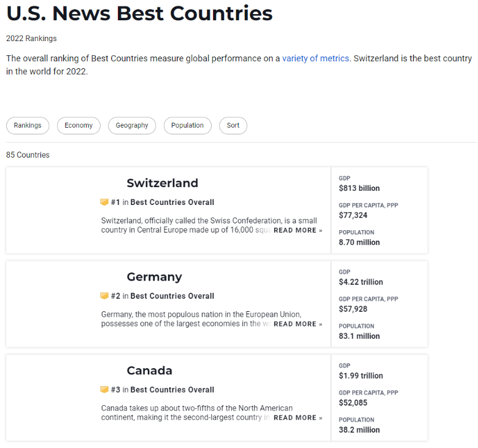
Task: Click the '85 Countries' count text
Action: [28, 155]
